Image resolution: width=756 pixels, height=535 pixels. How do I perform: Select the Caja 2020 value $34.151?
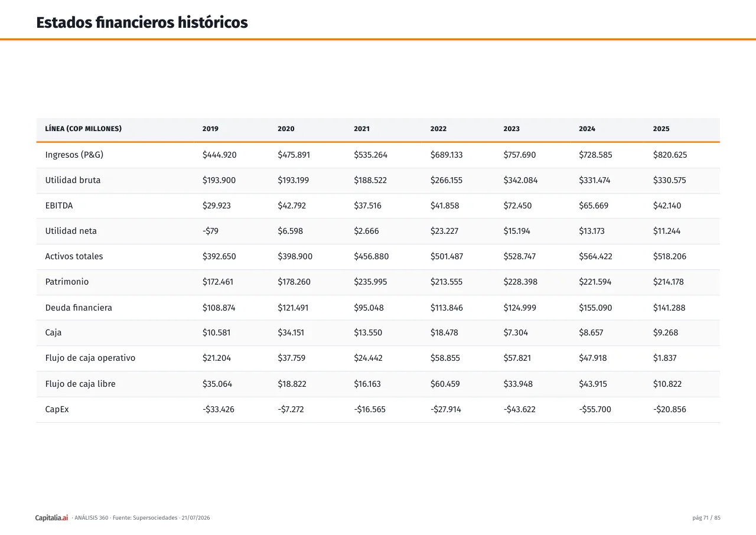tap(291, 332)
